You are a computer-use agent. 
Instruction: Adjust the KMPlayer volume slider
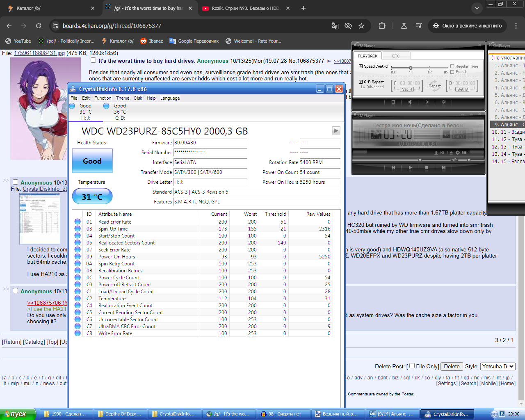pos(469,160)
